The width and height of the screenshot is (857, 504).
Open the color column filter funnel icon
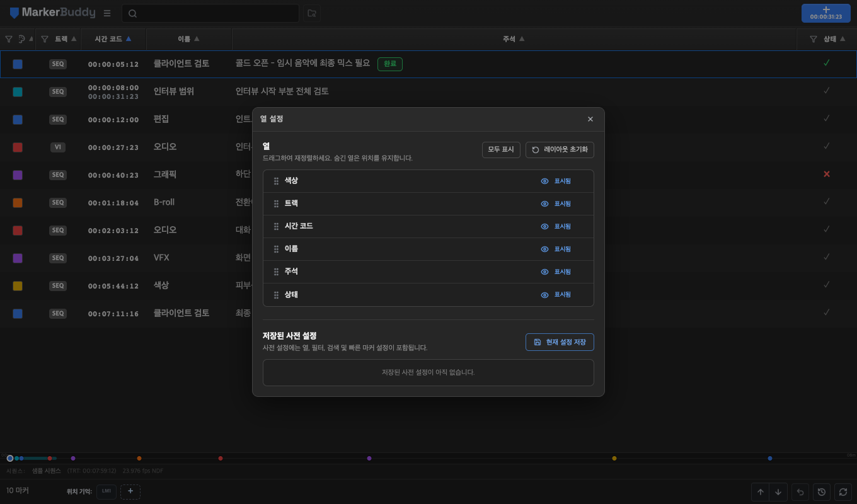(9, 39)
